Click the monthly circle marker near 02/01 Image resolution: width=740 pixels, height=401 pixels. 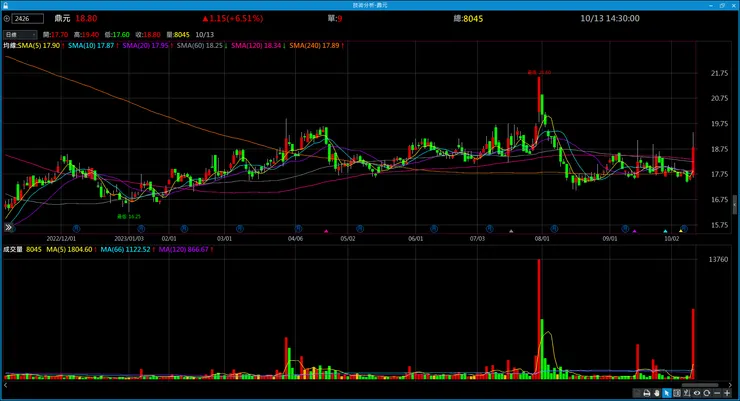(184, 229)
